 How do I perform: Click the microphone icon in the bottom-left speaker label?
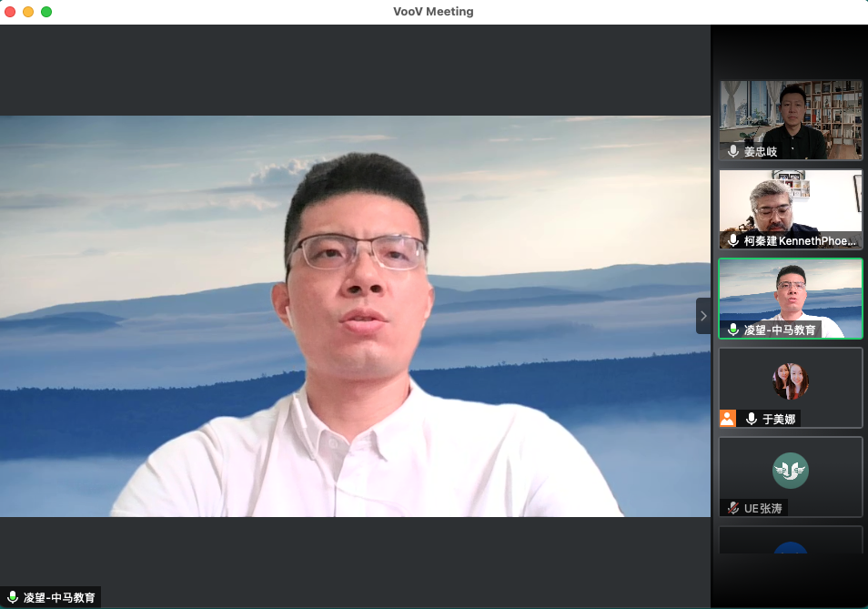12,597
